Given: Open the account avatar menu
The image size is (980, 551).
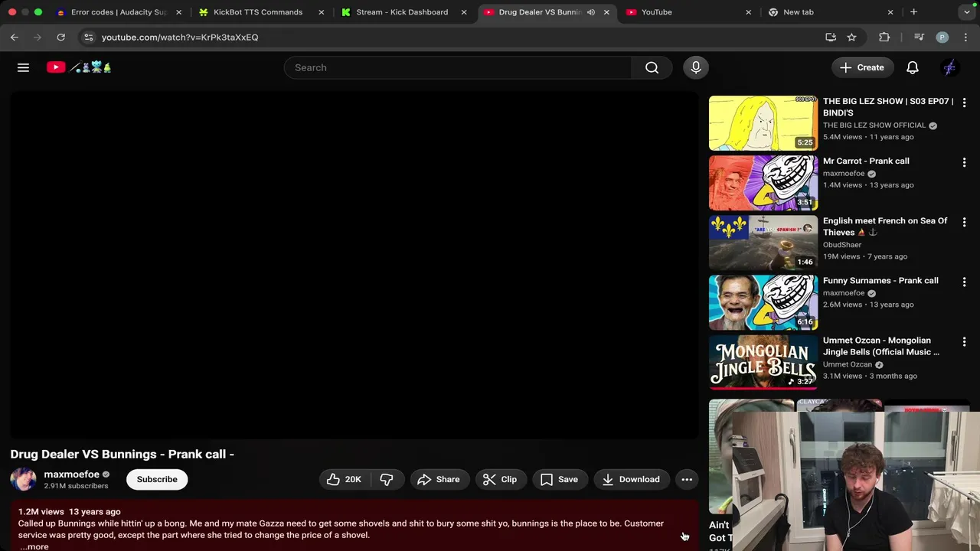Looking at the screenshot, I should pos(949,67).
